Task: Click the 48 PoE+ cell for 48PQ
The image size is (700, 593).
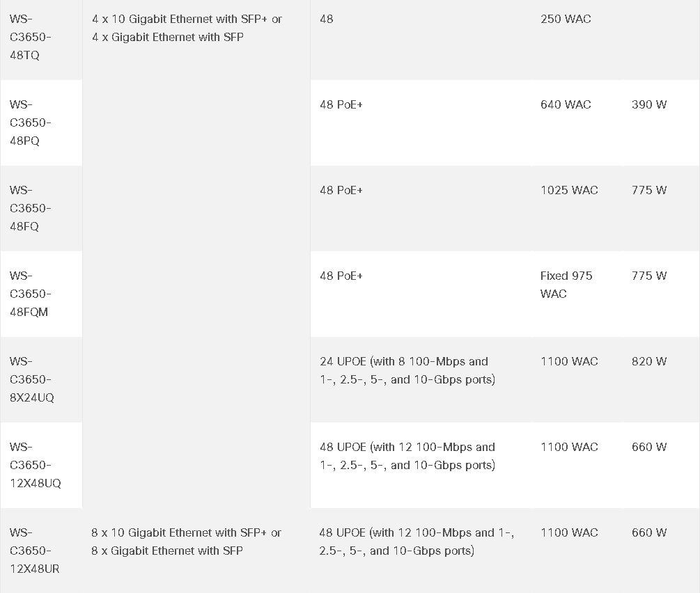Action: click(341, 104)
